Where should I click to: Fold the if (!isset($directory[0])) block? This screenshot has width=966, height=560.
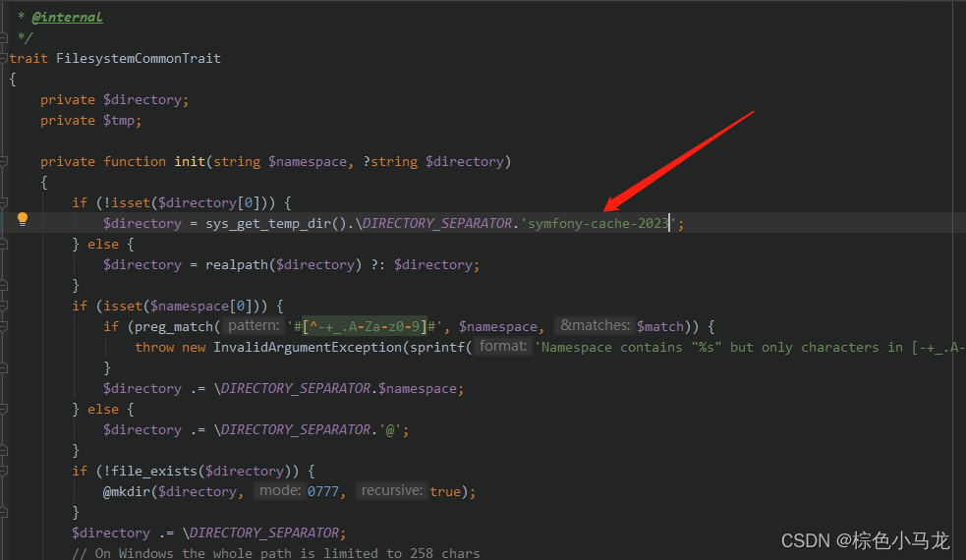[3, 202]
